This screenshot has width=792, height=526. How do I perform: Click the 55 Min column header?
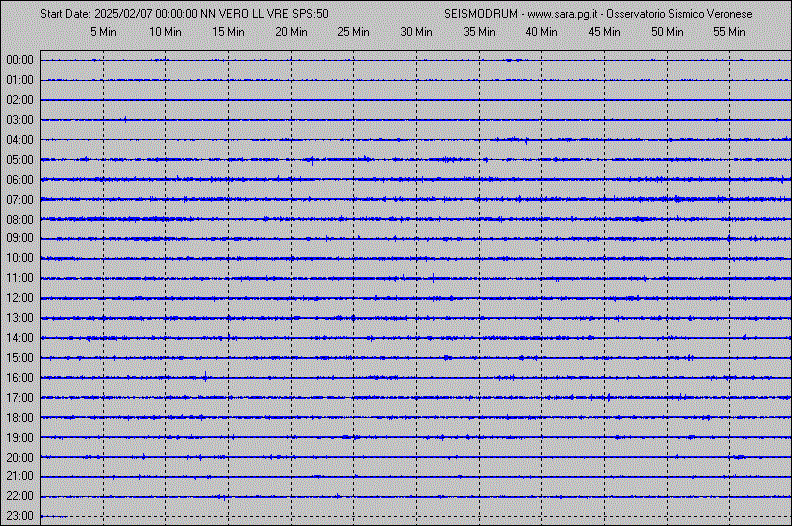coord(729,32)
